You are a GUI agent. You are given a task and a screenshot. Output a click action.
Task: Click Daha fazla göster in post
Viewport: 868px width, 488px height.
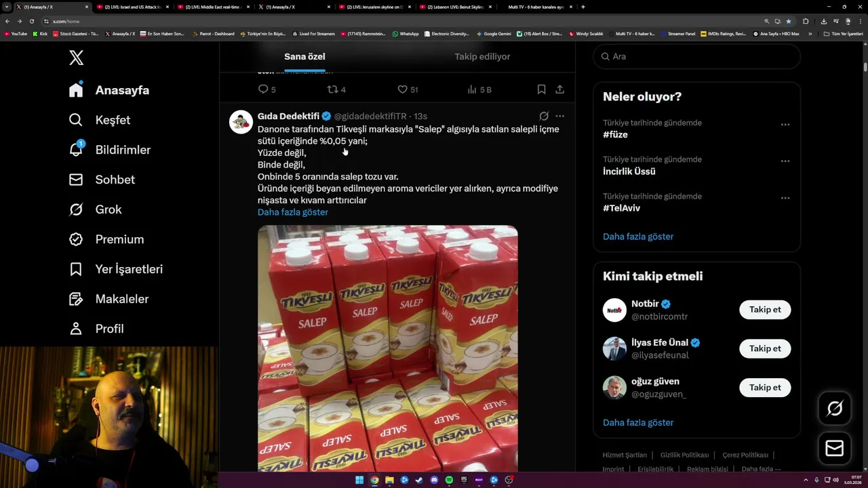coord(293,212)
